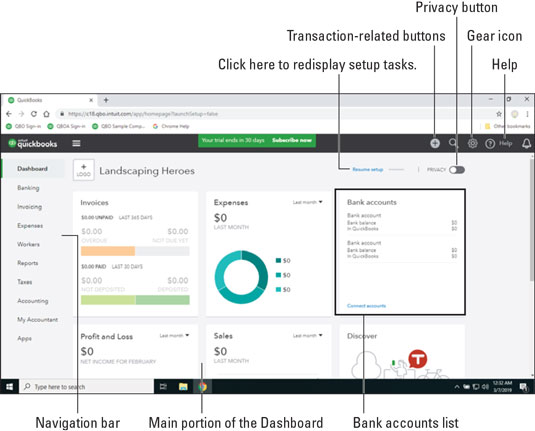Click the browser forward arrow
The height and width of the screenshot is (431, 535).
click(x=21, y=114)
